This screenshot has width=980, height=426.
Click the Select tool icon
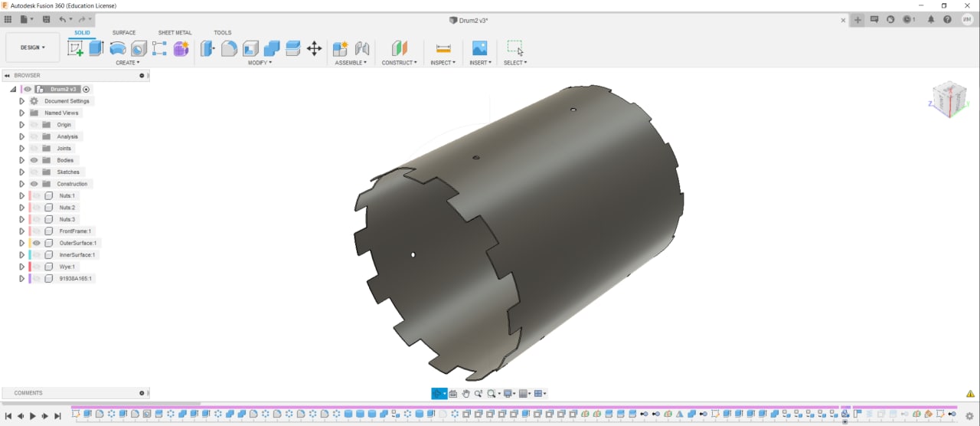pyautogui.click(x=515, y=48)
